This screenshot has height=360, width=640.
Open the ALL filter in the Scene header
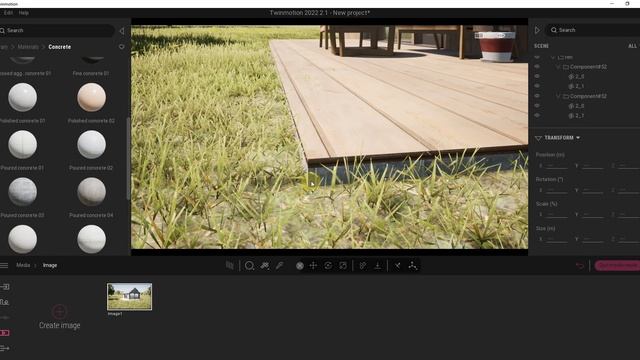(x=632, y=46)
